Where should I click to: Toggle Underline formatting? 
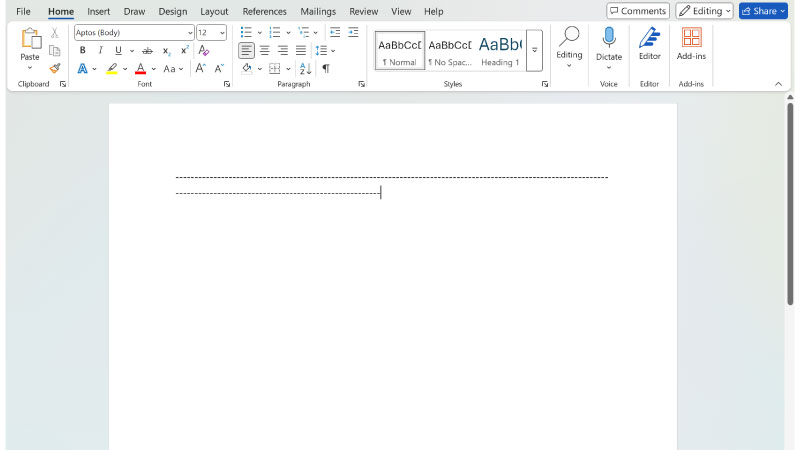118,50
